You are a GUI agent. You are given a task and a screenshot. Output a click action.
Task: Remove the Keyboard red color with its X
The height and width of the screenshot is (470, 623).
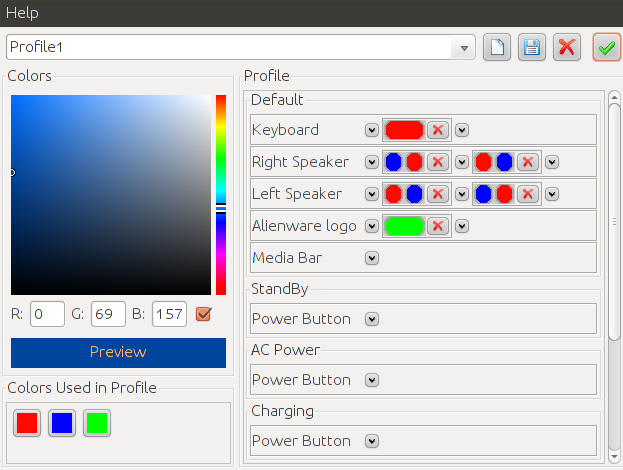[x=438, y=130]
